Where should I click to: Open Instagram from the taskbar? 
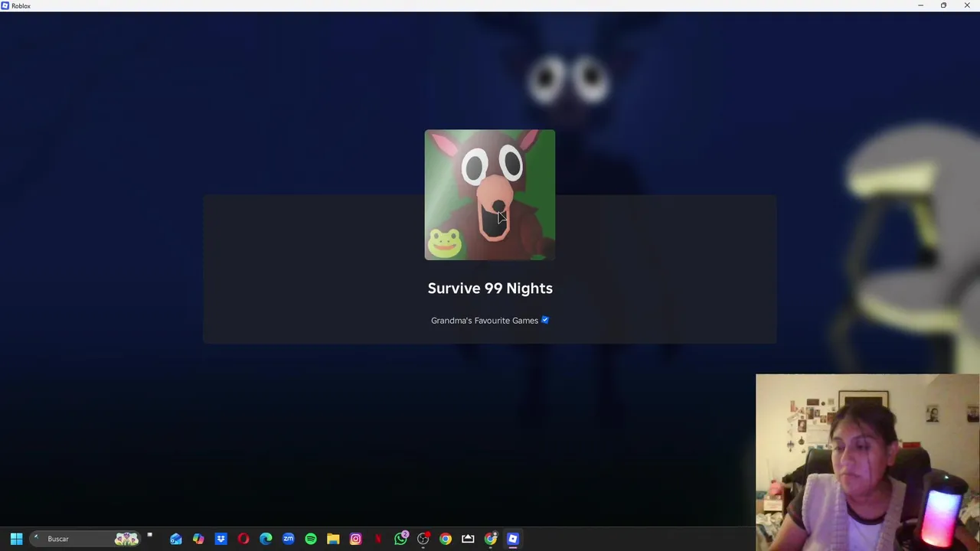(355, 539)
